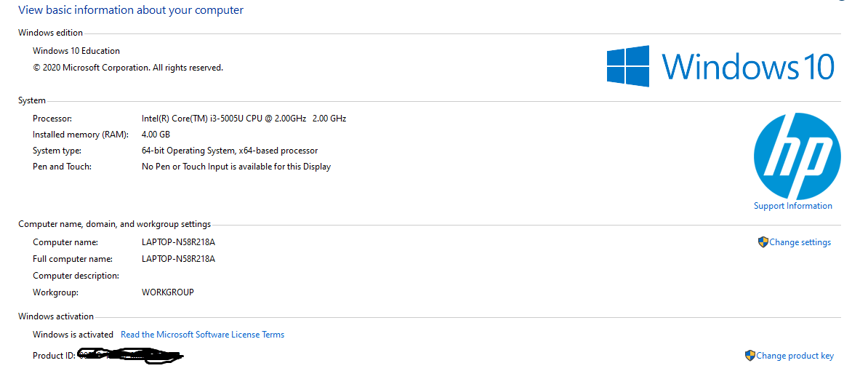Click the Windows edition section heading

pos(50,33)
